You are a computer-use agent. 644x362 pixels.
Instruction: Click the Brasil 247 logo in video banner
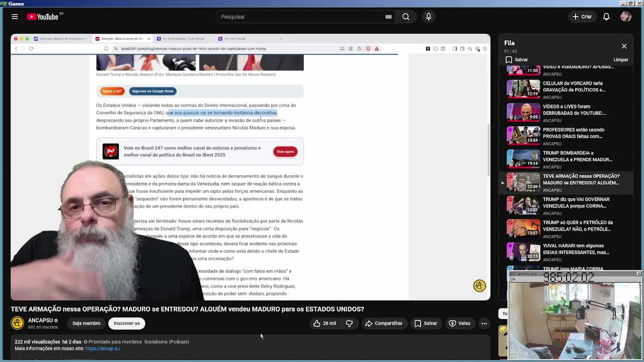click(x=111, y=151)
